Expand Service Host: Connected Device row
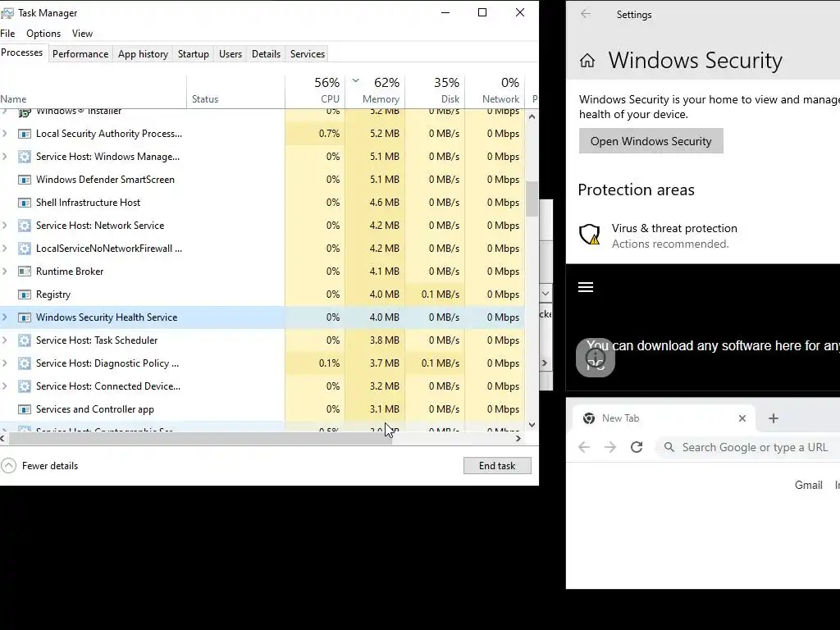Image resolution: width=840 pixels, height=630 pixels. coord(5,386)
